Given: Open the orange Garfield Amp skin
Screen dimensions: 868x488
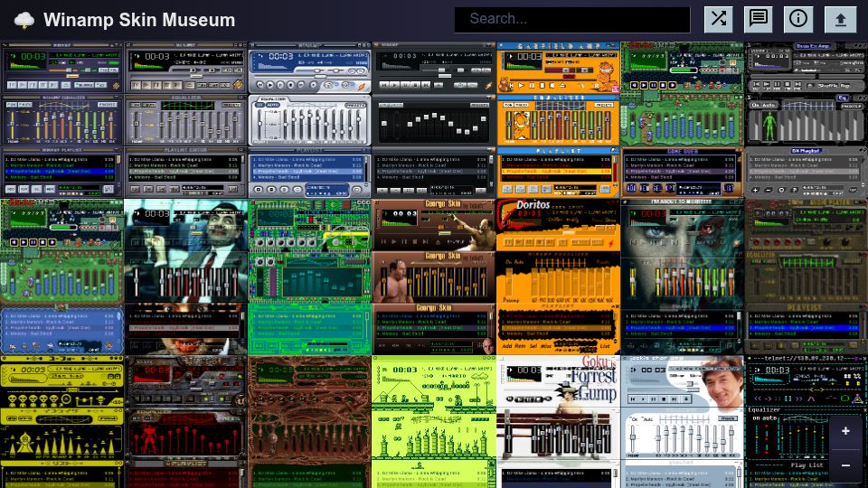Looking at the screenshot, I should tap(558, 120).
